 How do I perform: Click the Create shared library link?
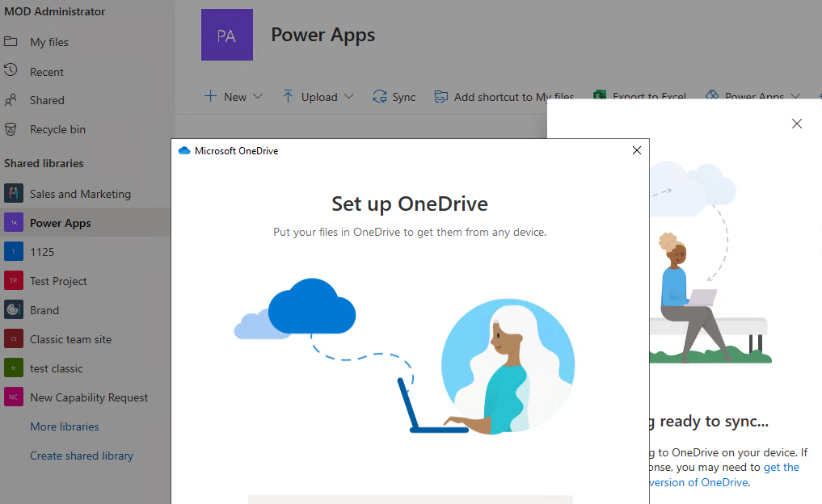point(82,456)
